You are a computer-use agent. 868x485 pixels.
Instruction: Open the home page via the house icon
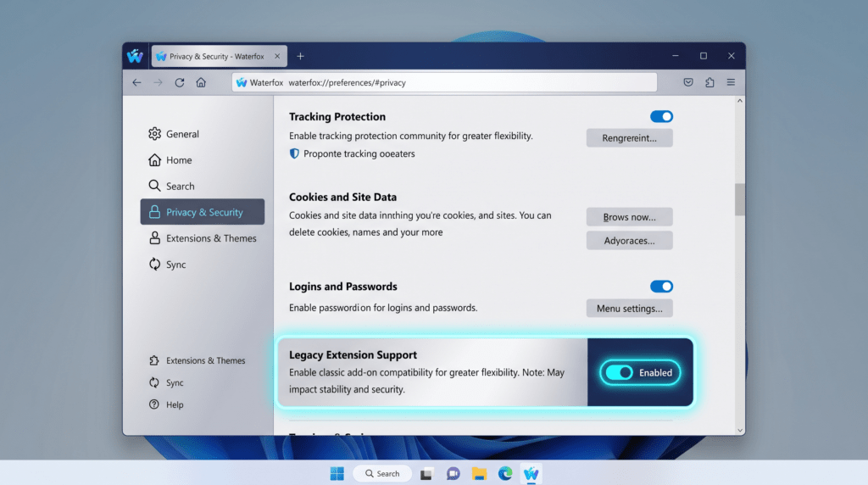(x=201, y=82)
